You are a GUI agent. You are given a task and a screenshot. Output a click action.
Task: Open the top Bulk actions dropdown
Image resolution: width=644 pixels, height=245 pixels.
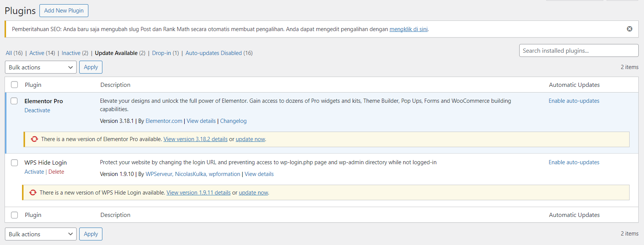tap(41, 67)
